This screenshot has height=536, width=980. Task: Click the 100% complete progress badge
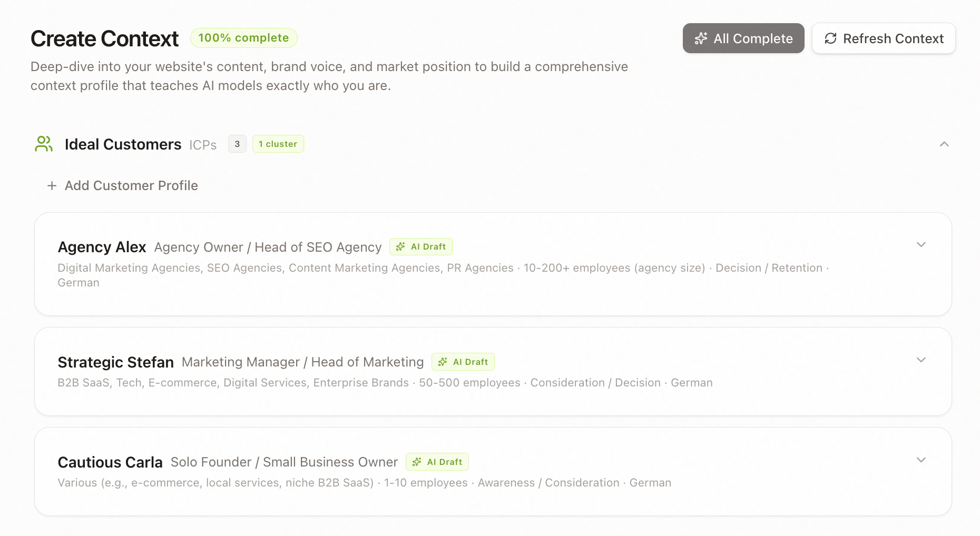tap(243, 38)
